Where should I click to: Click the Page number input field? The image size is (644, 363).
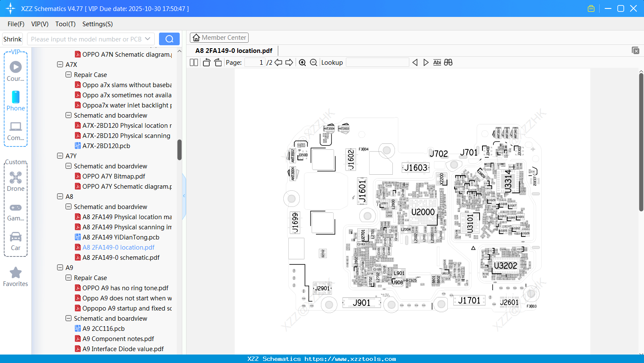[255, 63]
